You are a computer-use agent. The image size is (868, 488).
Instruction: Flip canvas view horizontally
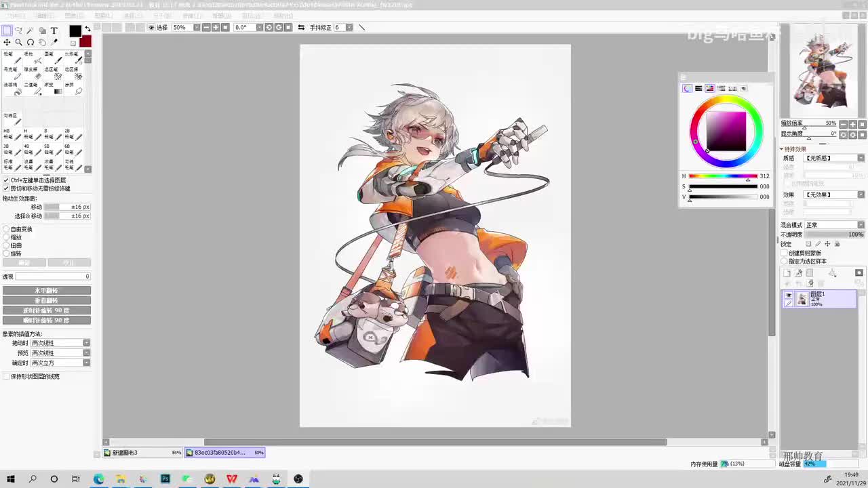pos(301,28)
